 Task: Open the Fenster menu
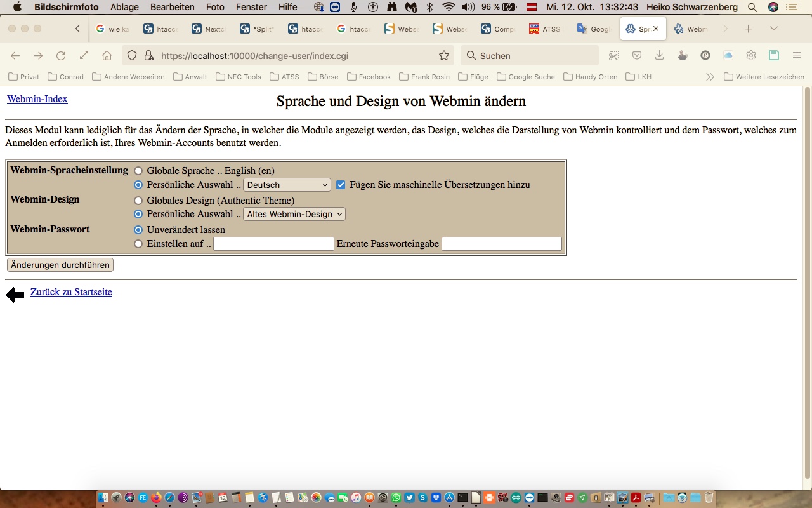(x=251, y=8)
